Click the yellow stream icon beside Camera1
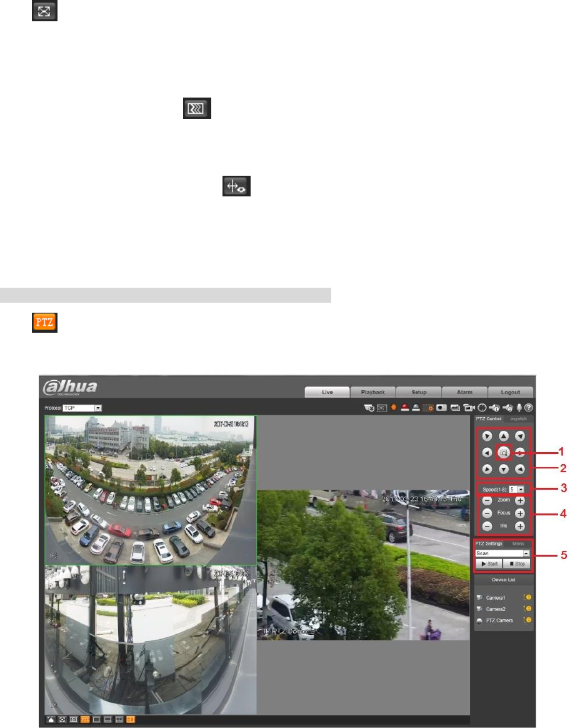 tap(527, 597)
